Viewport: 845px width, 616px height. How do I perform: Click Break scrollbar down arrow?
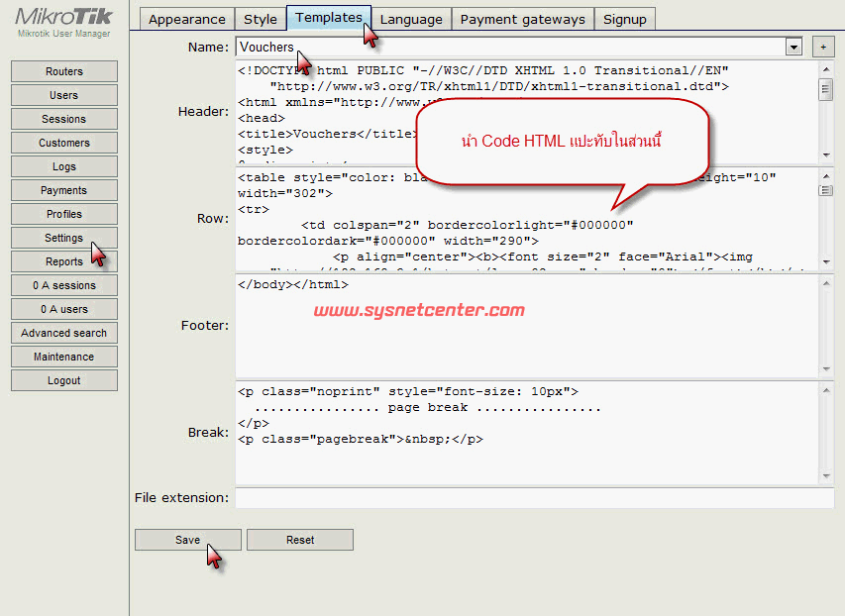826,476
